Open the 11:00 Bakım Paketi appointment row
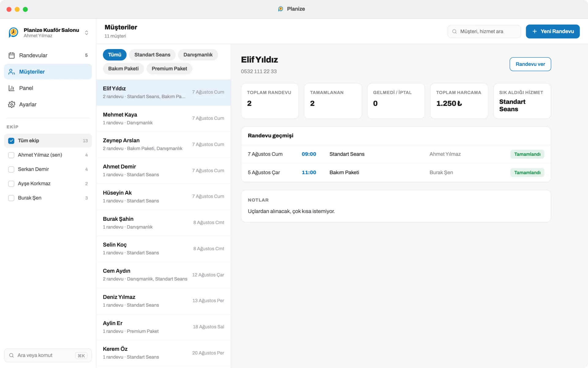The image size is (588, 368). pos(396,173)
